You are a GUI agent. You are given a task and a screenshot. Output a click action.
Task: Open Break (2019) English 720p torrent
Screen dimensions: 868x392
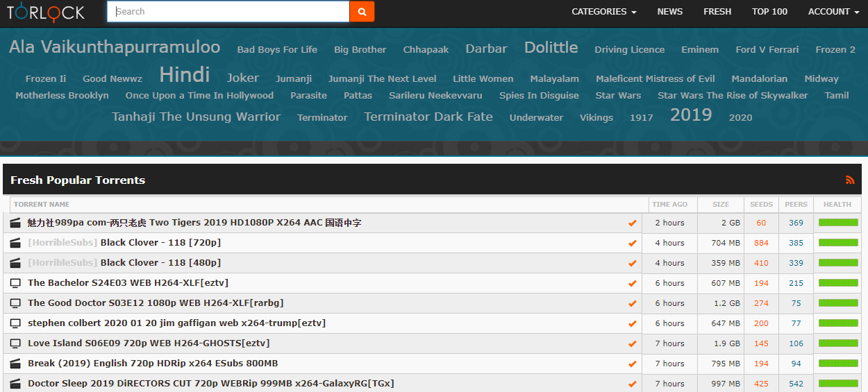(x=153, y=364)
